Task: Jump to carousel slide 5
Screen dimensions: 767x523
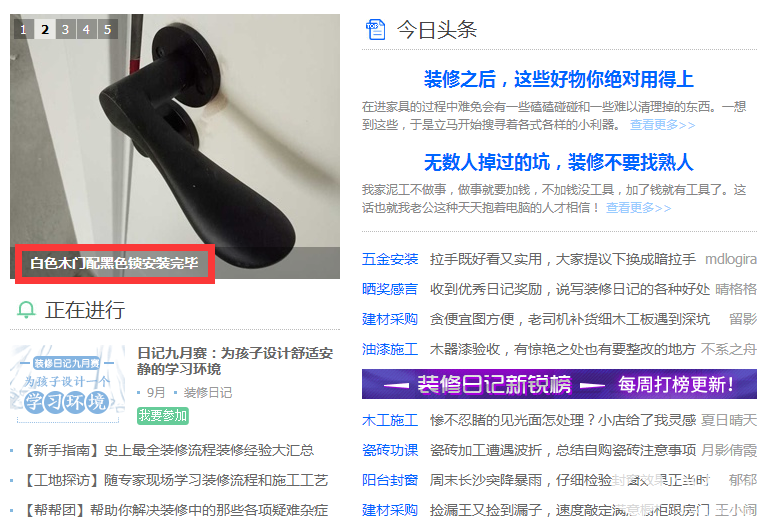Action: (108, 29)
